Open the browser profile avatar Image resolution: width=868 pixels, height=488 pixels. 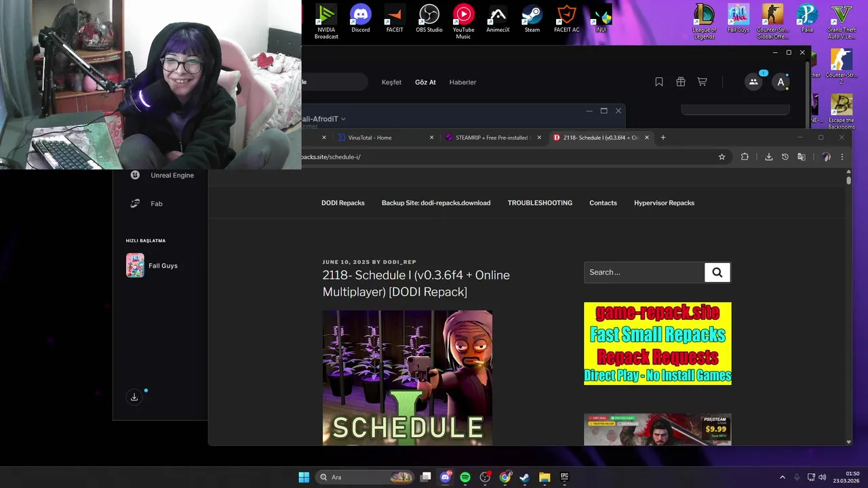tap(826, 157)
